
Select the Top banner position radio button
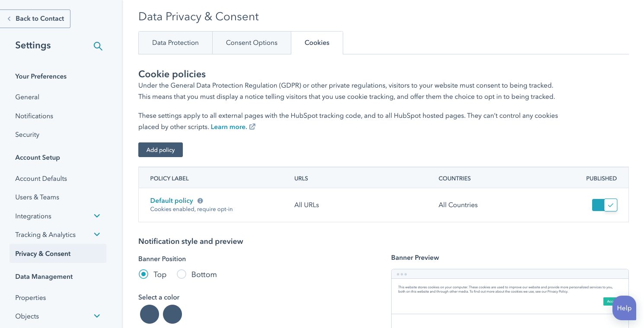point(143,274)
